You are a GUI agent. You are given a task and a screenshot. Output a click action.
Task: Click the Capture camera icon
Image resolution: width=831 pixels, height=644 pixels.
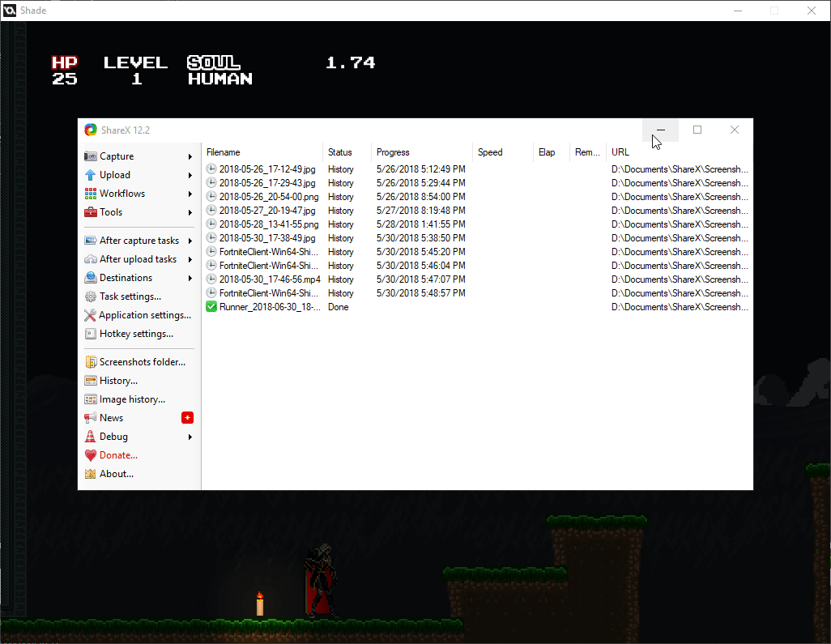point(91,156)
